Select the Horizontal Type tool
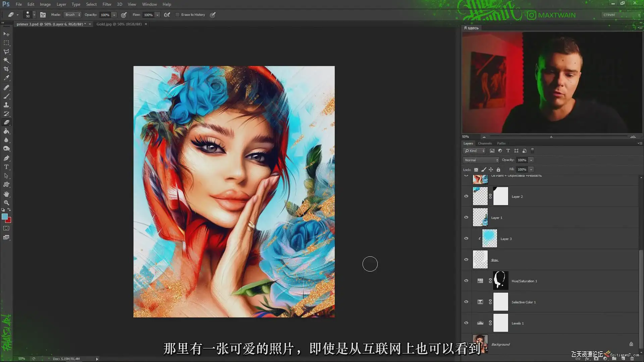Screen dimensions: 644x362 pos(6,167)
